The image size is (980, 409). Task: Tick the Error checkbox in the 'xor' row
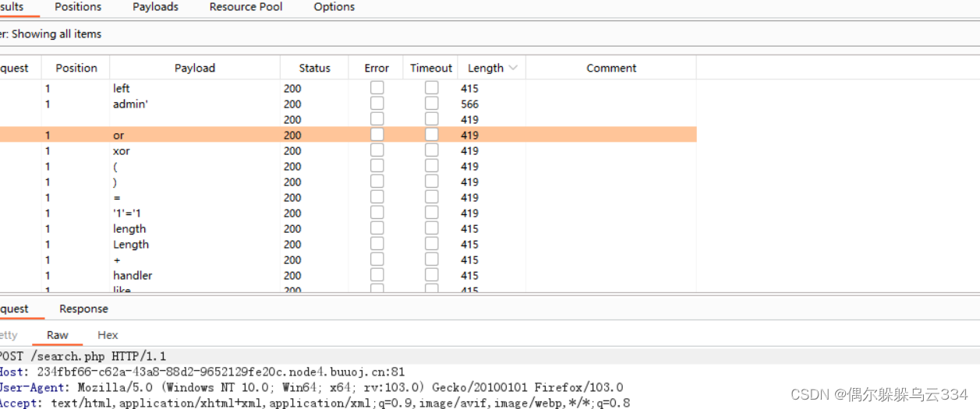pyautogui.click(x=377, y=150)
